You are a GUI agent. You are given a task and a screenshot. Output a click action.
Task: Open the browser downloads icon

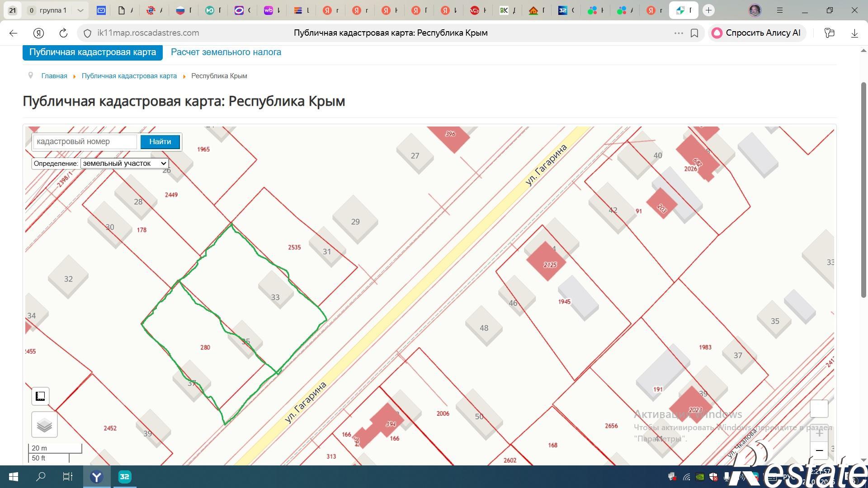pos(854,33)
